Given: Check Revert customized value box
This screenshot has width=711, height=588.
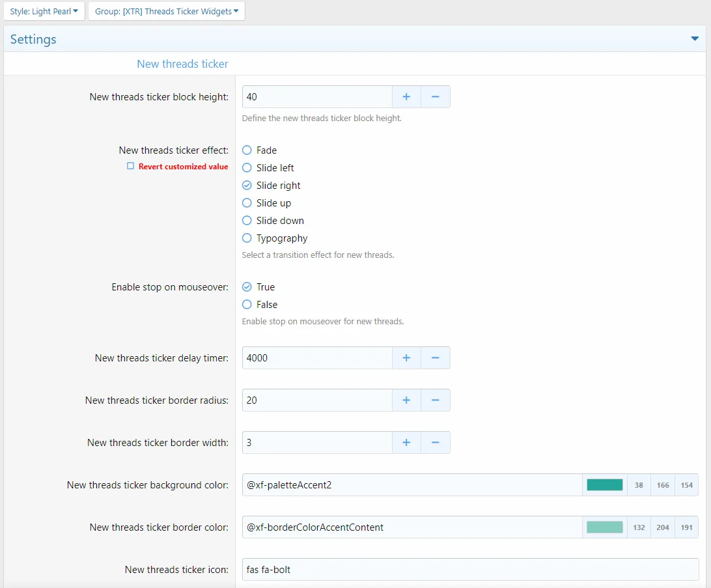Looking at the screenshot, I should click(x=130, y=166).
